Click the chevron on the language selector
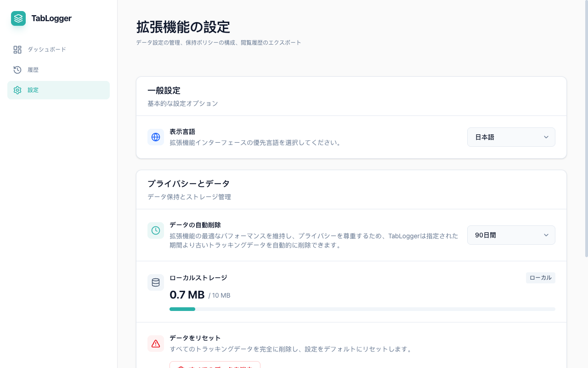Image resolution: width=588 pixels, height=368 pixels. click(546, 137)
